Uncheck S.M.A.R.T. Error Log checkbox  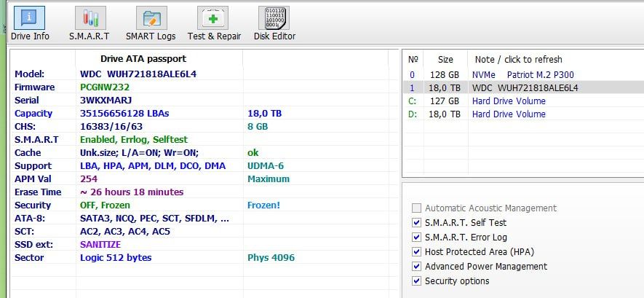click(x=416, y=238)
